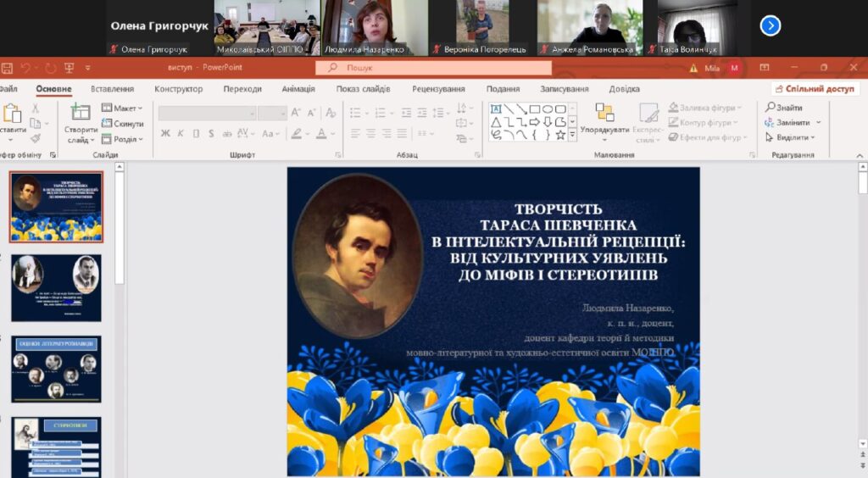The image size is (868, 478).
Task: Collapse the ribbon with the chevron
Action: pyautogui.click(x=860, y=155)
